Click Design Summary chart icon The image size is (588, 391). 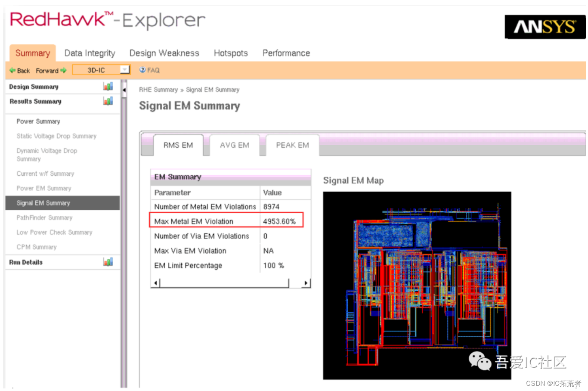click(108, 86)
